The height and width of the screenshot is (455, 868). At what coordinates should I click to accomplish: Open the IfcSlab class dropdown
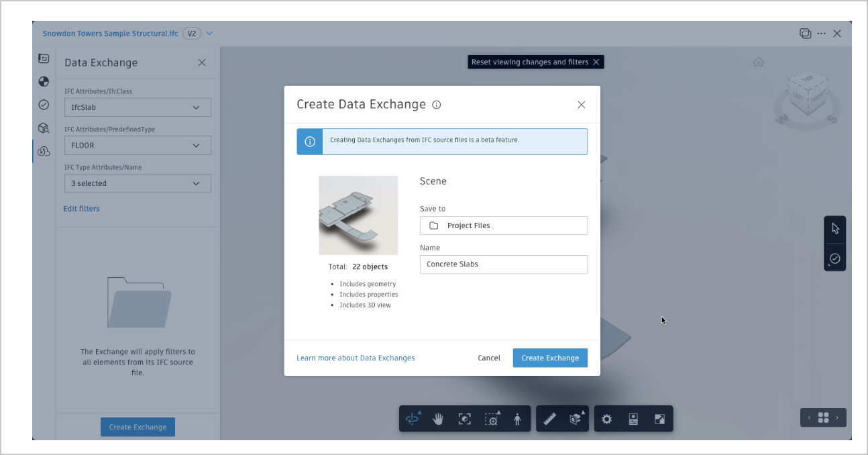click(x=138, y=107)
